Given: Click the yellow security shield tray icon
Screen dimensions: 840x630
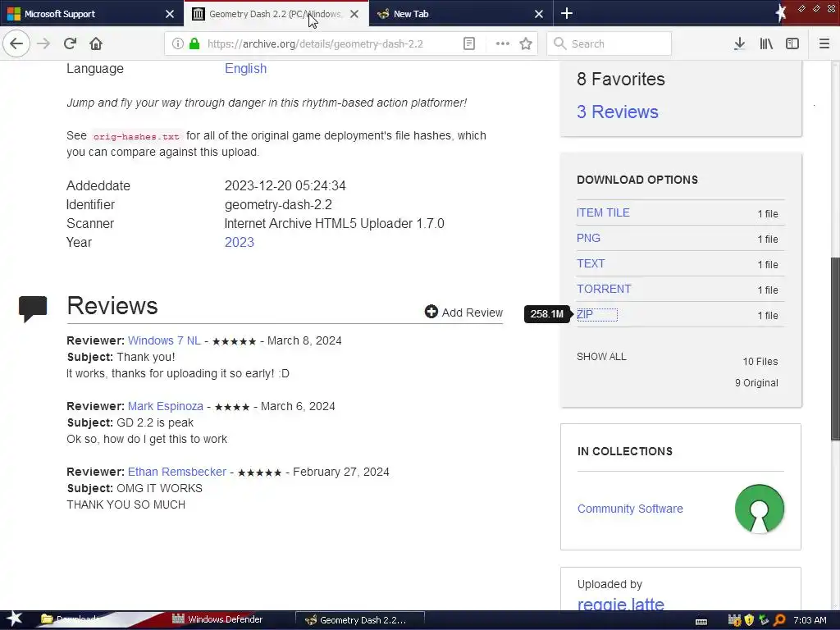Looking at the screenshot, I should pyautogui.click(x=749, y=620).
